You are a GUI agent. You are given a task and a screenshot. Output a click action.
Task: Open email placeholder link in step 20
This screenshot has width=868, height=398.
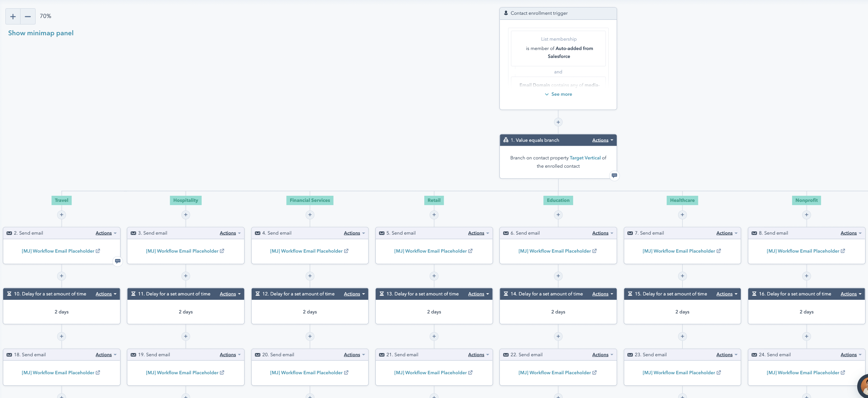pos(306,373)
